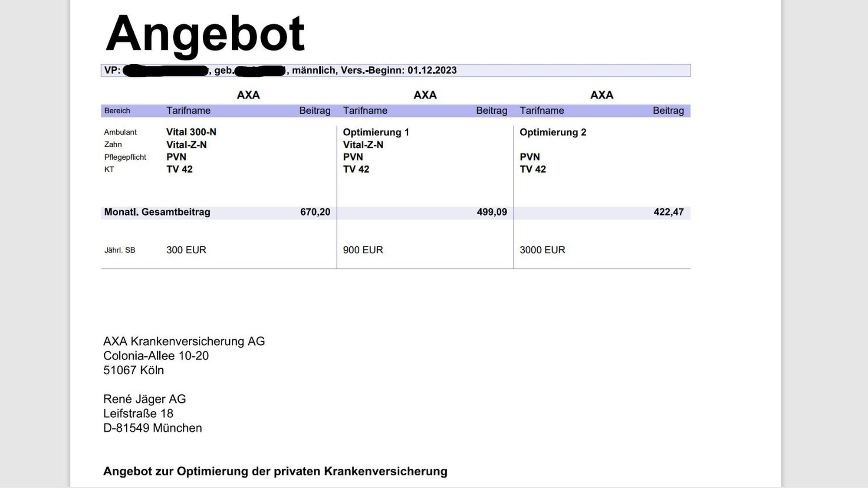This screenshot has width=868, height=488.
Task: Click the first AXA column heading
Action: 248,95
